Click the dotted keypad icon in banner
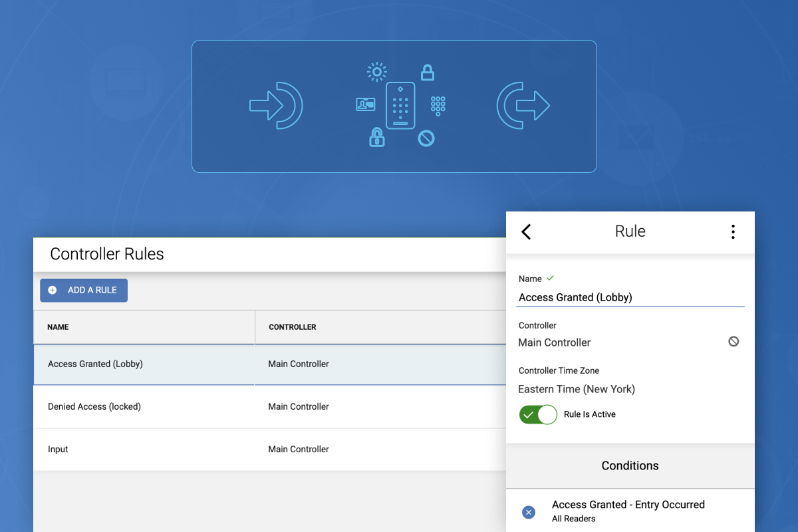The width and height of the screenshot is (798, 532). click(438, 104)
